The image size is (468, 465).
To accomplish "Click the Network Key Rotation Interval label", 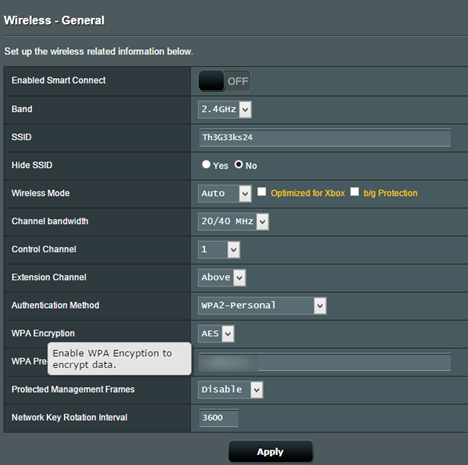I will pos(70,417).
